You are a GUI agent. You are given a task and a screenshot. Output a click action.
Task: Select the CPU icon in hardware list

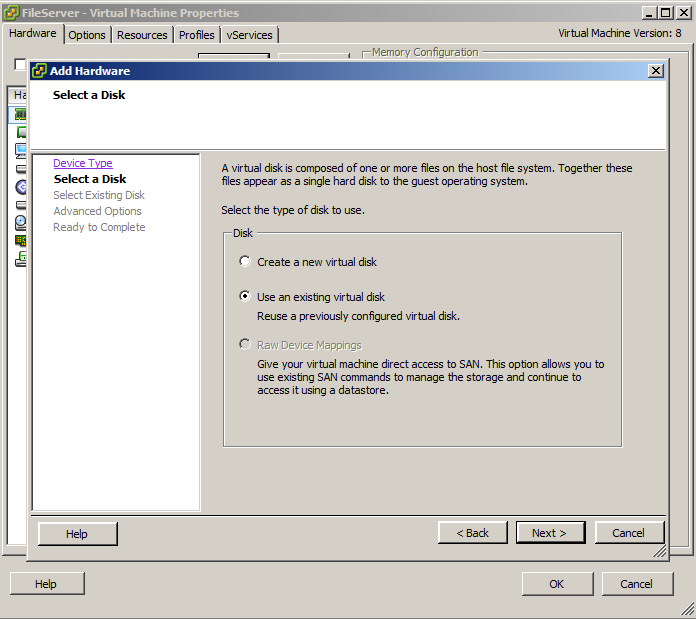(x=20, y=132)
